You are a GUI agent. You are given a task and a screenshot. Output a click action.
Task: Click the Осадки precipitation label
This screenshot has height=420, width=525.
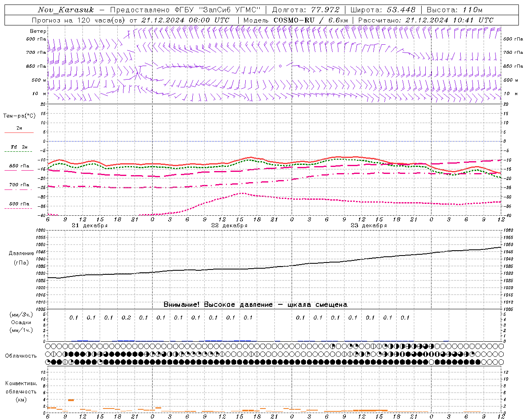(x=21, y=322)
